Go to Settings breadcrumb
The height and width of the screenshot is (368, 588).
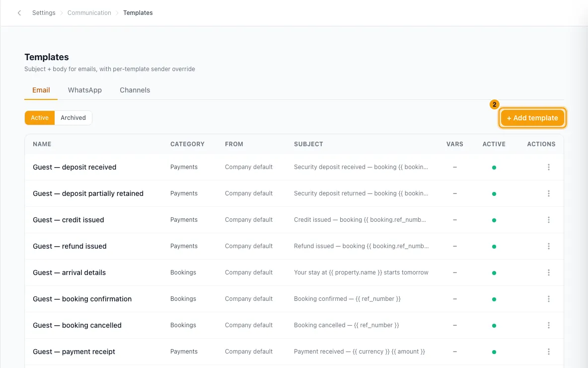[x=44, y=13]
